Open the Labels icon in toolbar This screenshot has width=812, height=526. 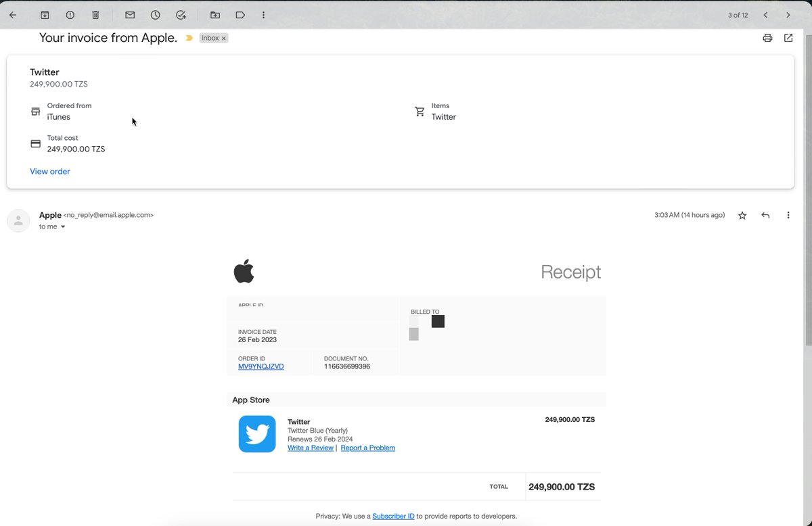tap(240, 15)
